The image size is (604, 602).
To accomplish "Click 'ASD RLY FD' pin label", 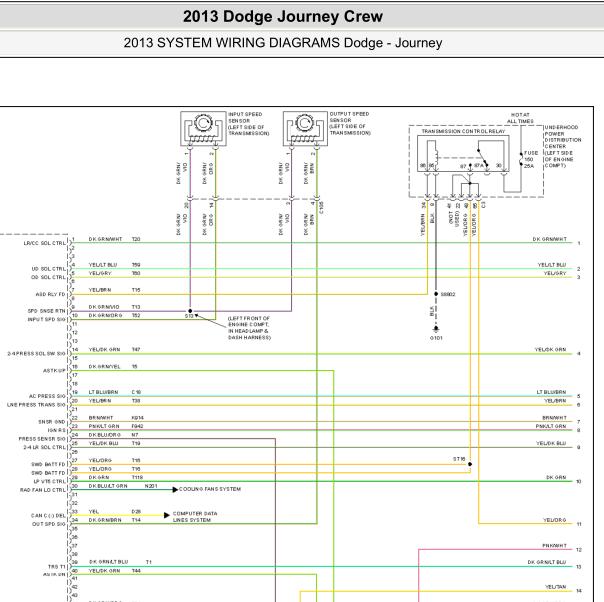I will (50, 294).
